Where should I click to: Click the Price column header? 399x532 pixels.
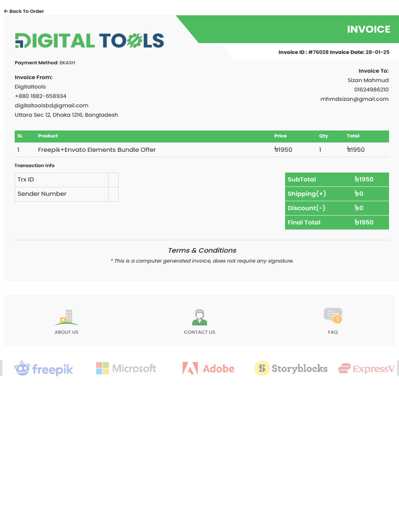280,136
